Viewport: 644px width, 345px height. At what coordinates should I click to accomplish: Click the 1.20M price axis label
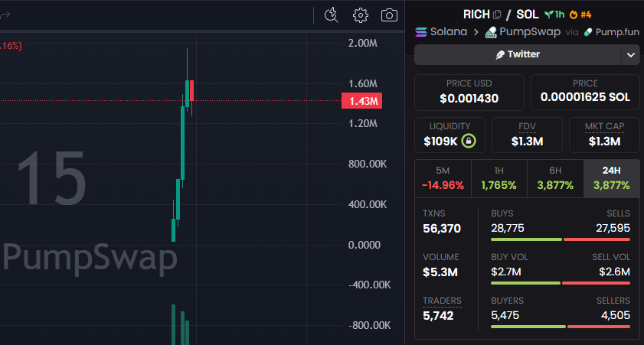[x=363, y=123]
